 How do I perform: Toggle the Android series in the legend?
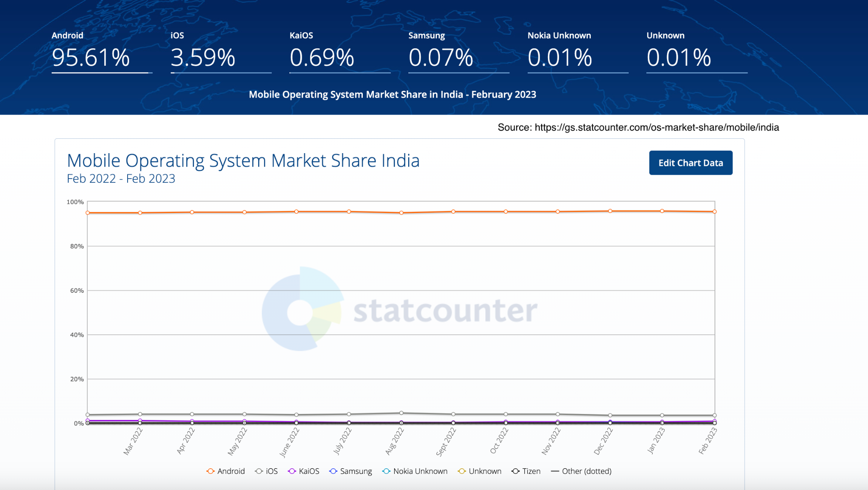(225, 471)
